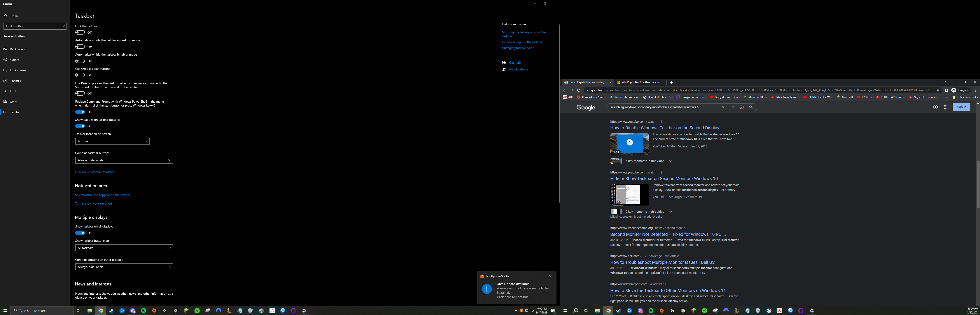
Task: Select Background in Settings sidebar
Action: 18,49
